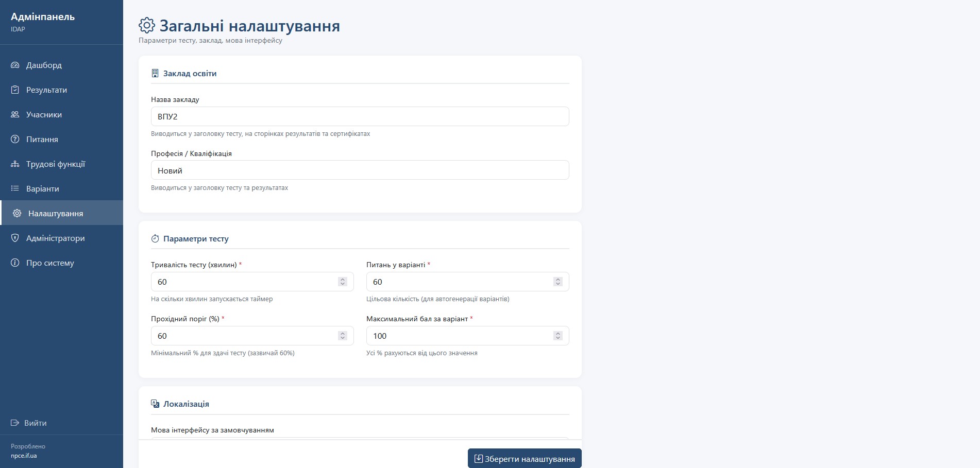
Task: Click the Заклад освіти section heading
Action: (x=190, y=74)
